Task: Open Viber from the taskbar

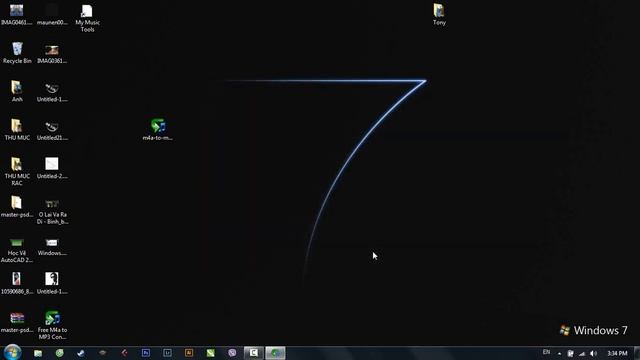Action: click(232, 353)
